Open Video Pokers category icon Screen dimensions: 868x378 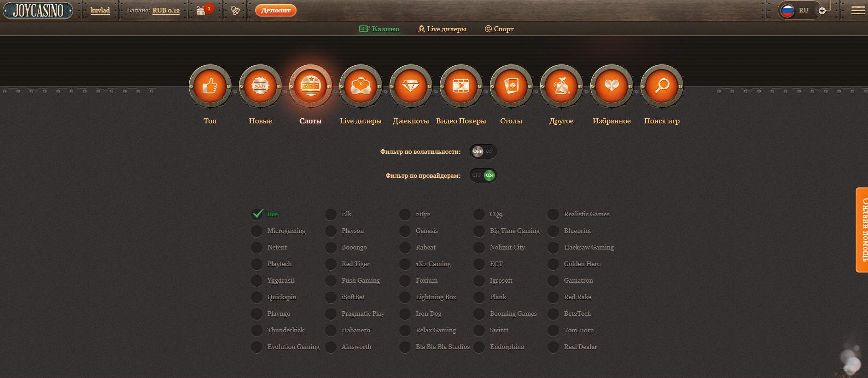pyautogui.click(x=460, y=86)
